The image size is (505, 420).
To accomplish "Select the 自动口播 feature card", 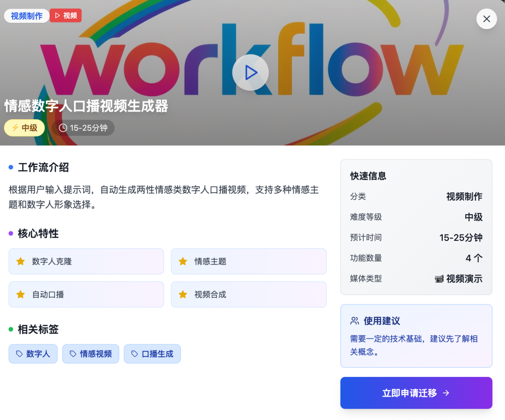I will tap(86, 294).
